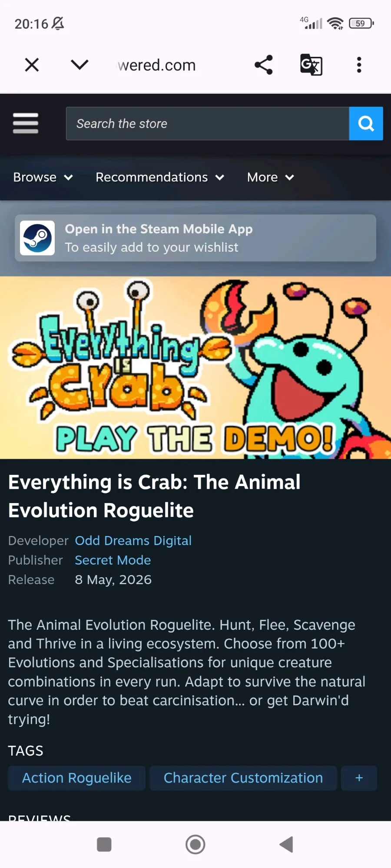
Task: Open Secret Mode publisher link
Action: 113,560
